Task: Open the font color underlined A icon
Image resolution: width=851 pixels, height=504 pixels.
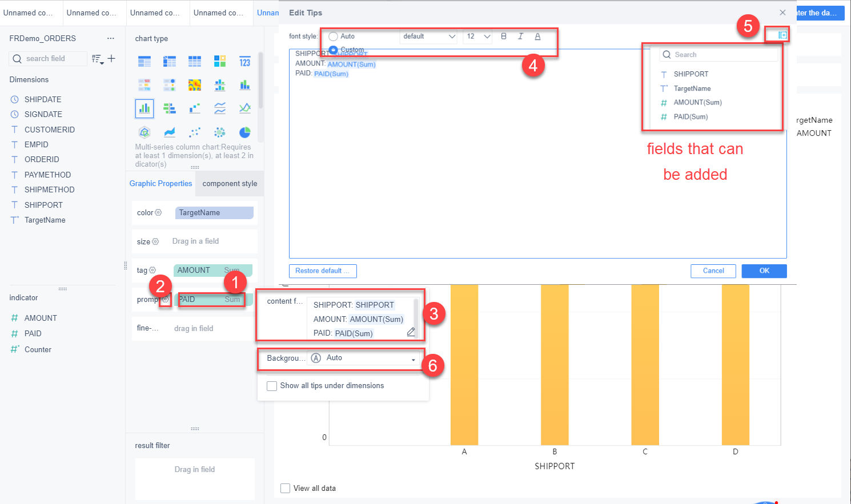Action: (x=537, y=36)
